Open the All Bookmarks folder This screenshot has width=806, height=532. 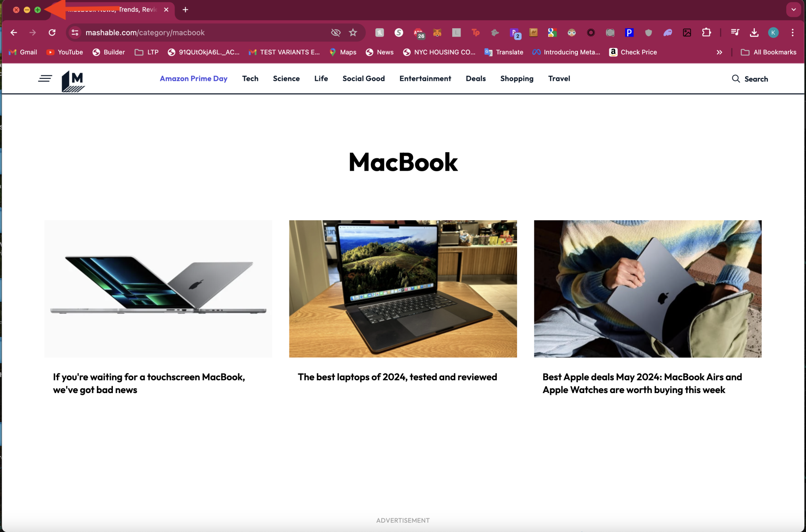(x=769, y=52)
